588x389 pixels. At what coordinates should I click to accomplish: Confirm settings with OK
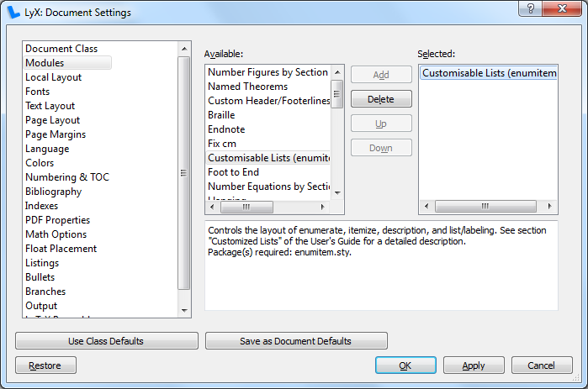pos(405,365)
